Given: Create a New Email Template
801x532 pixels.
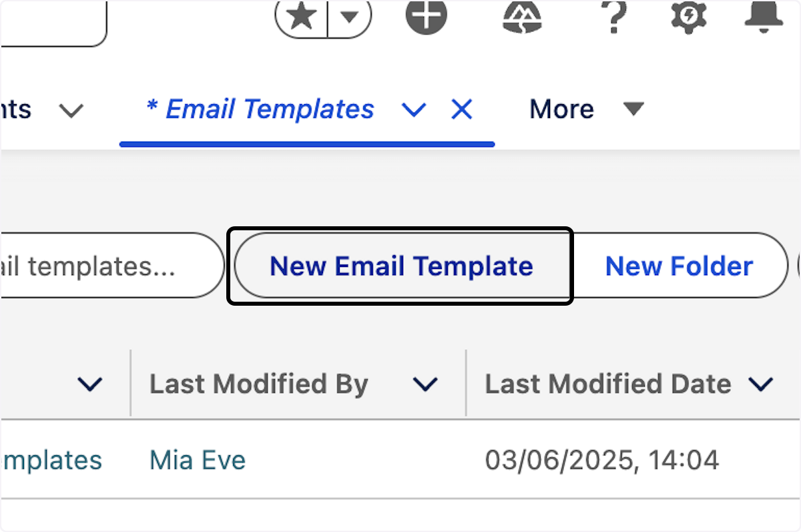Looking at the screenshot, I should coord(400,266).
